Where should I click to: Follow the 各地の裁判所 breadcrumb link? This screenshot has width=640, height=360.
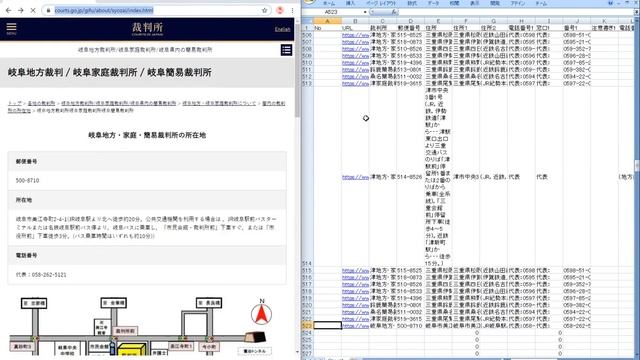[41, 104]
